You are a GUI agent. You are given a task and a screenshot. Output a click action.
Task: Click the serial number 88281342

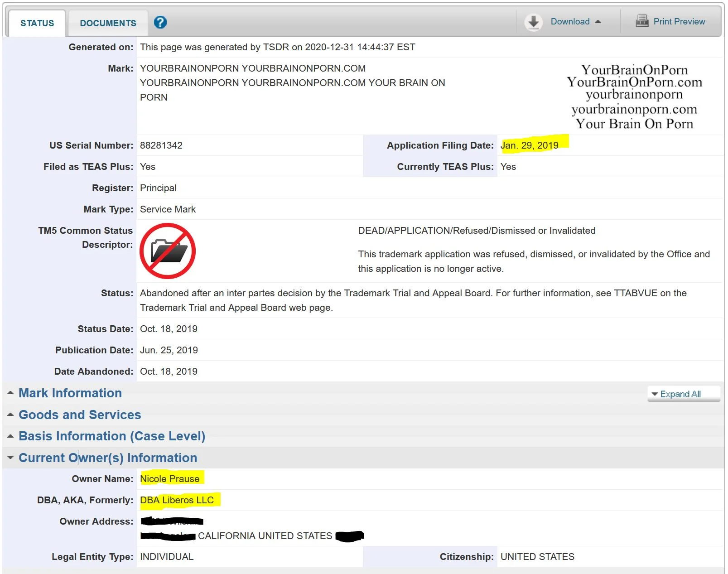click(x=161, y=145)
